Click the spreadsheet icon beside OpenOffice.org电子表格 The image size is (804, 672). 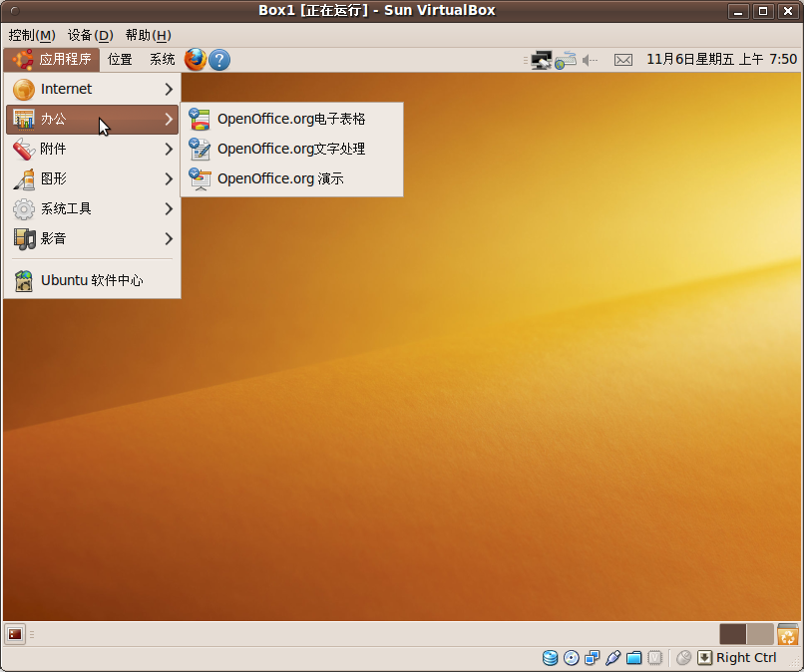coord(199,119)
